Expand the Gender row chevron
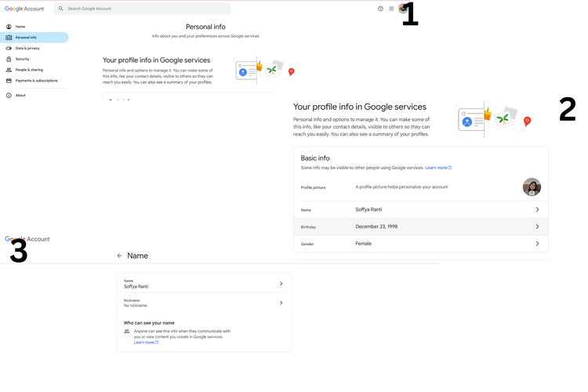 537,244
